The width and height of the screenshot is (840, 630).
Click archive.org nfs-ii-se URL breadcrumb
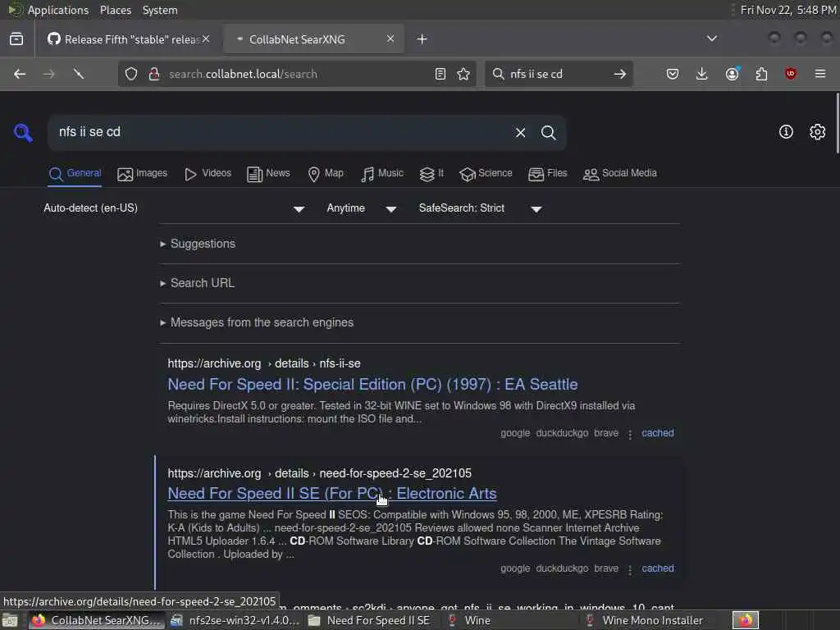click(264, 363)
